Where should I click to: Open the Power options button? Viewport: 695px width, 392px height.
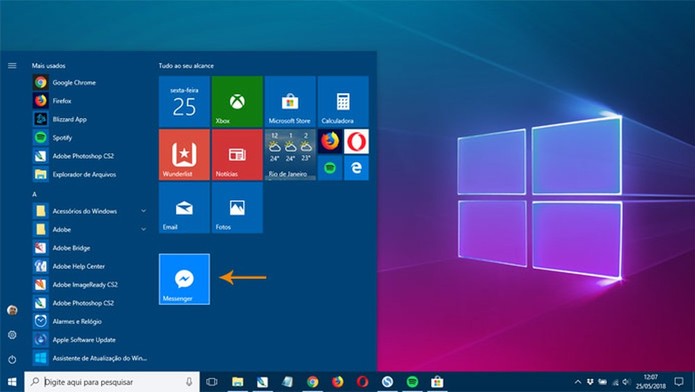[x=12, y=359]
